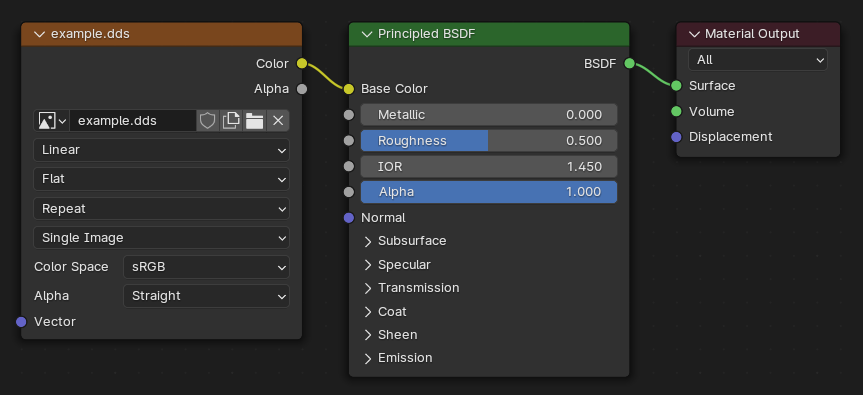Image resolution: width=863 pixels, height=395 pixels.
Task: Click the Normal input socket
Action: (x=349, y=218)
